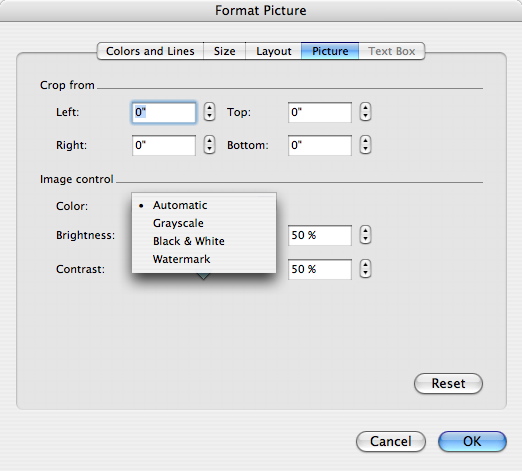Screen dimensions: 522x471
Task: Confirm with the OK button
Action: [x=472, y=441]
